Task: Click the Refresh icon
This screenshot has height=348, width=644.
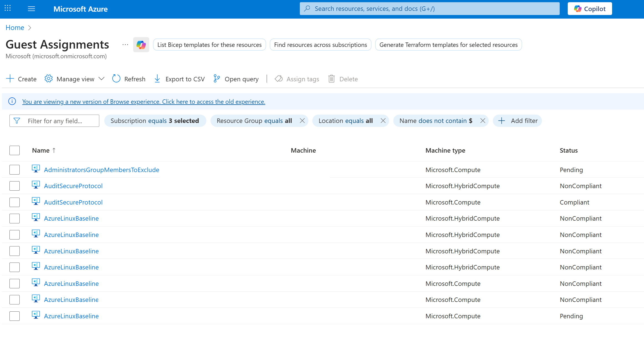Action: 116,79
